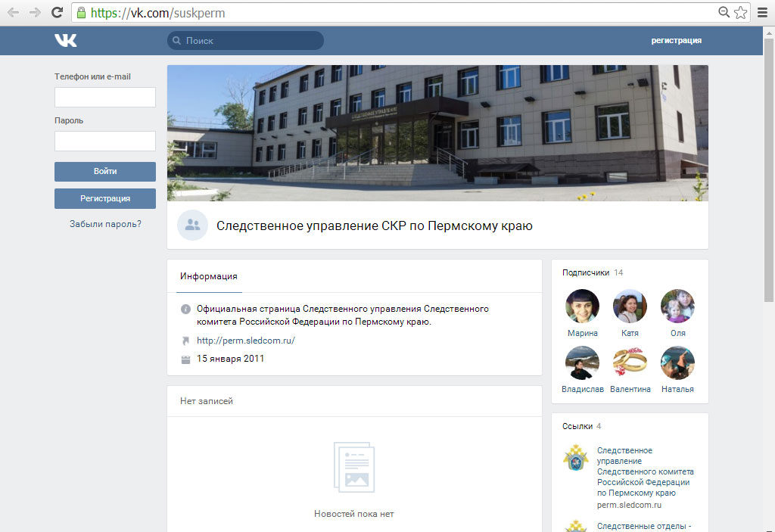
Task: Bookmark page with the star icon
Action: point(740,12)
